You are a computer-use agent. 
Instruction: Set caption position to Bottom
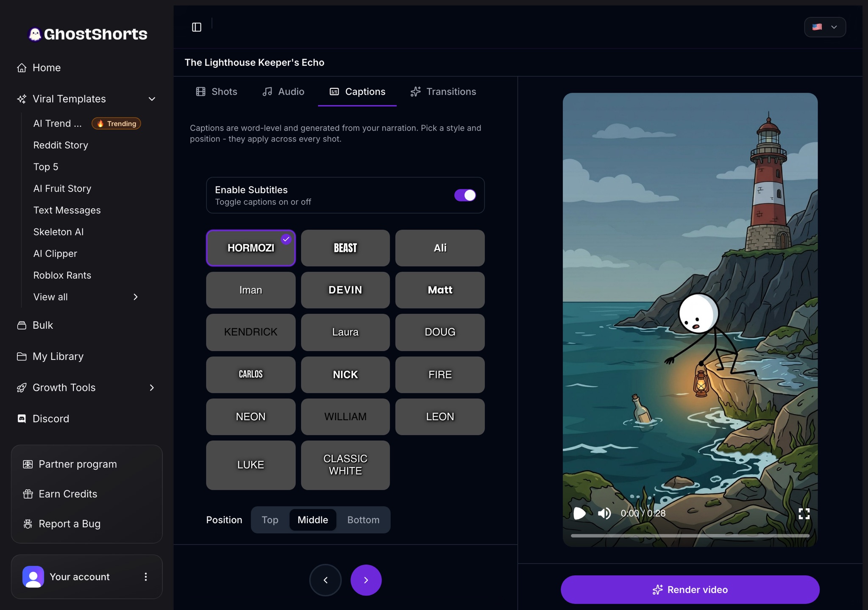coord(363,520)
